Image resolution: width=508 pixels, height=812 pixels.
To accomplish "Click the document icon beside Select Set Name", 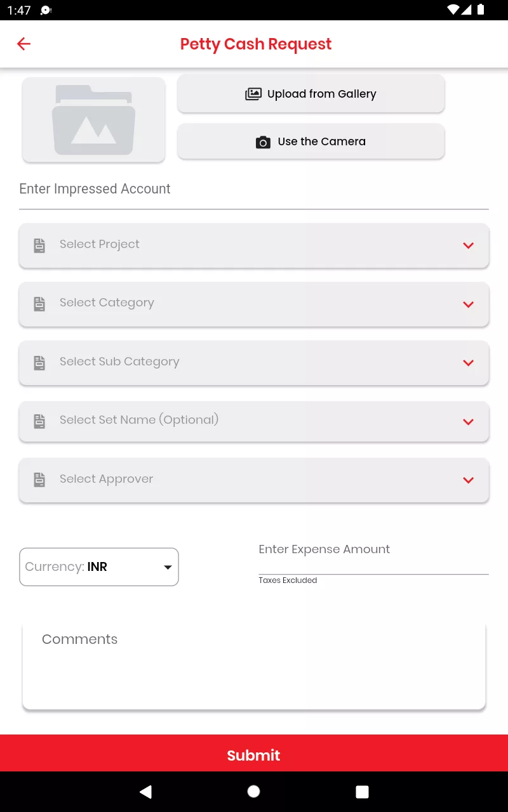I will coord(39,421).
